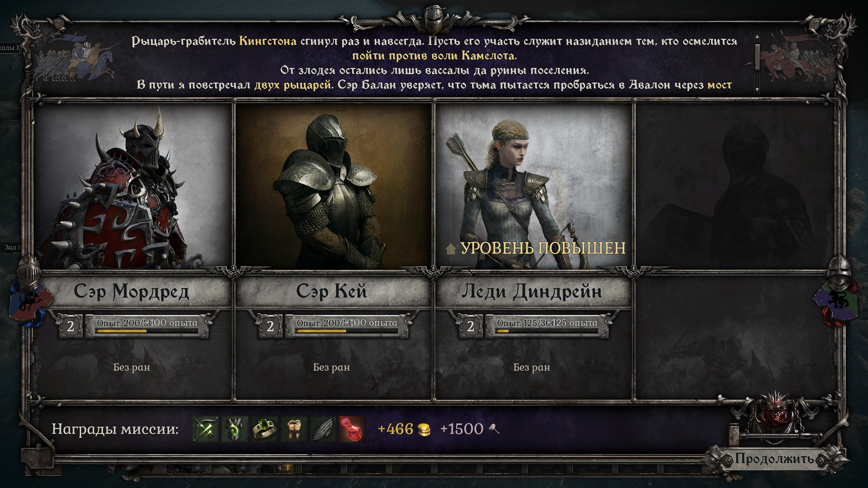Click the level-up arrow on Lady Dindrane
The height and width of the screenshot is (488, 868).
pyautogui.click(x=451, y=248)
